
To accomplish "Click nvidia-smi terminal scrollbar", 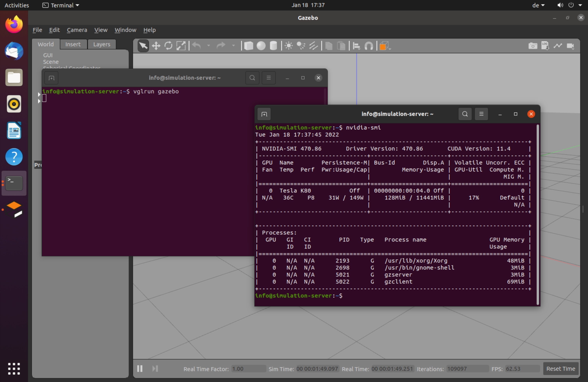I will coord(538,215).
